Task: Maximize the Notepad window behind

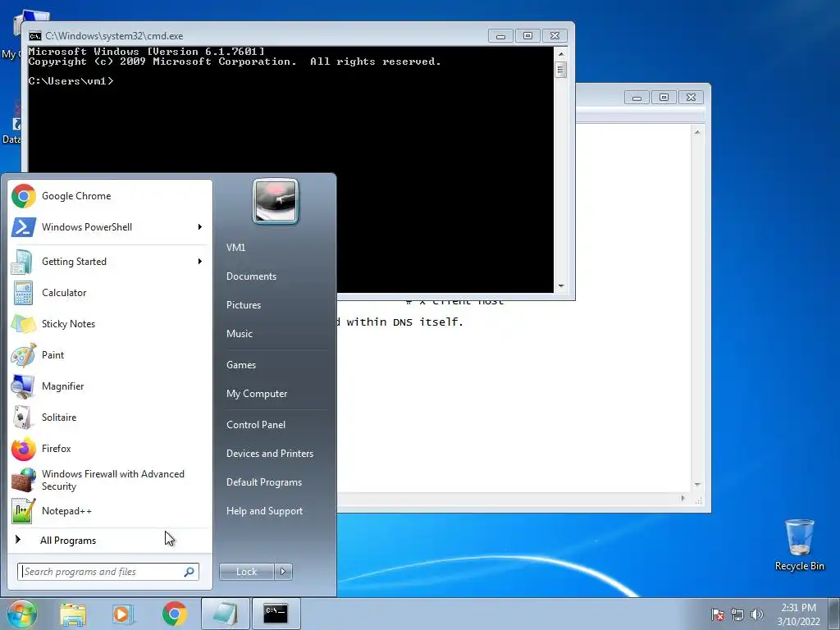Action: [x=664, y=97]
